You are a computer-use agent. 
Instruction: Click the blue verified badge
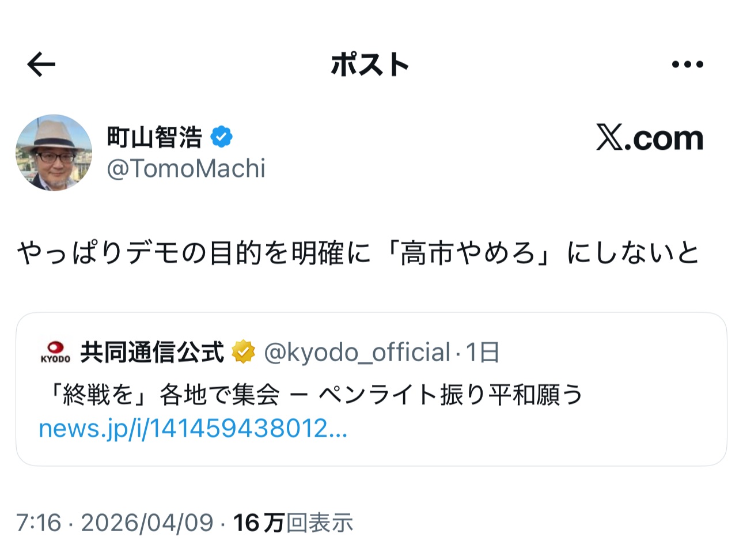[221, 137]
